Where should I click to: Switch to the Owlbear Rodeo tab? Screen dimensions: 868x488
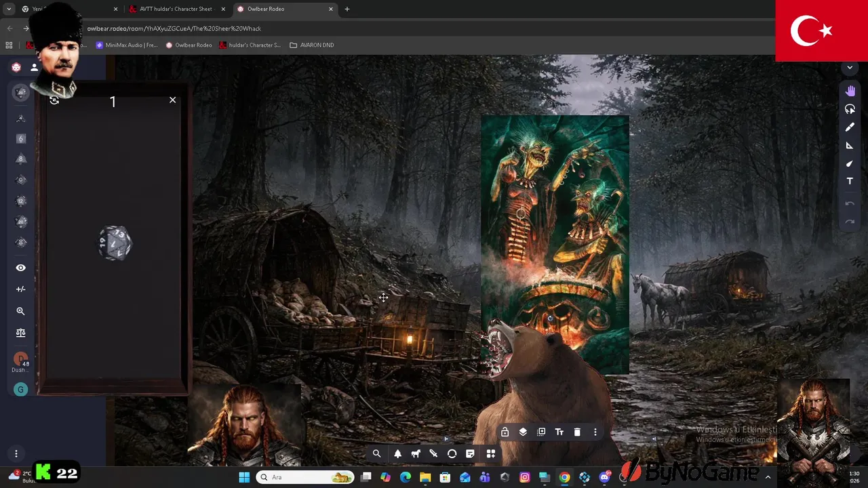click(285, 9)
